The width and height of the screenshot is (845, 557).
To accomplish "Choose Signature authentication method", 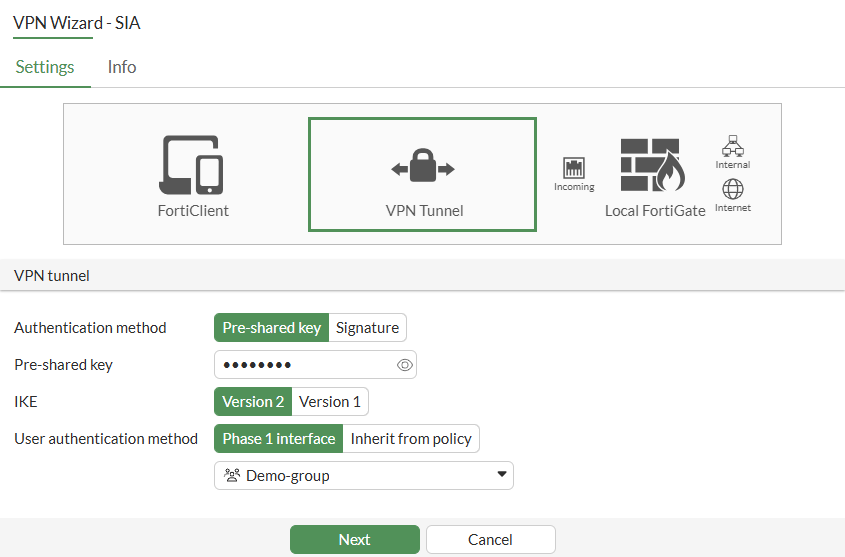I will pos(368,328).
